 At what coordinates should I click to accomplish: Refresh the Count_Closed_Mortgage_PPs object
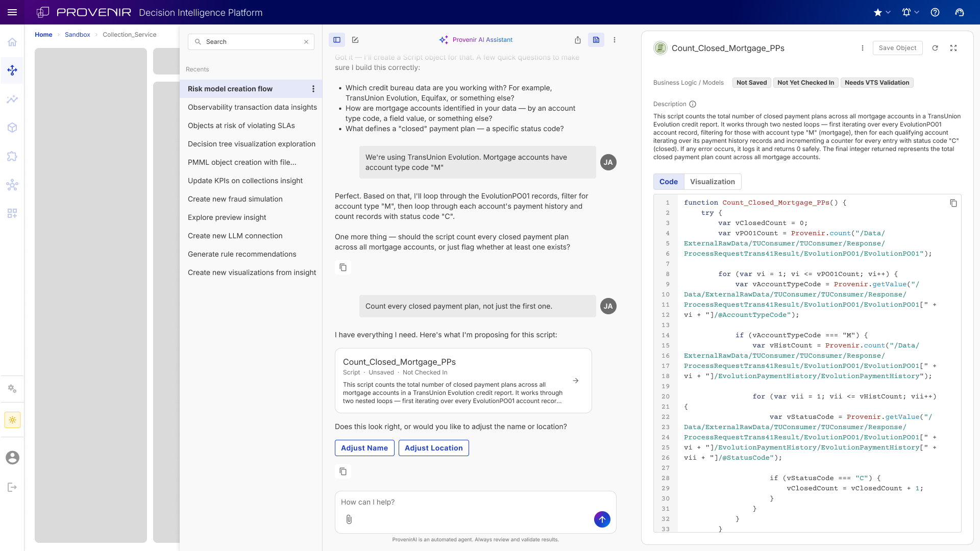[935, 48]
